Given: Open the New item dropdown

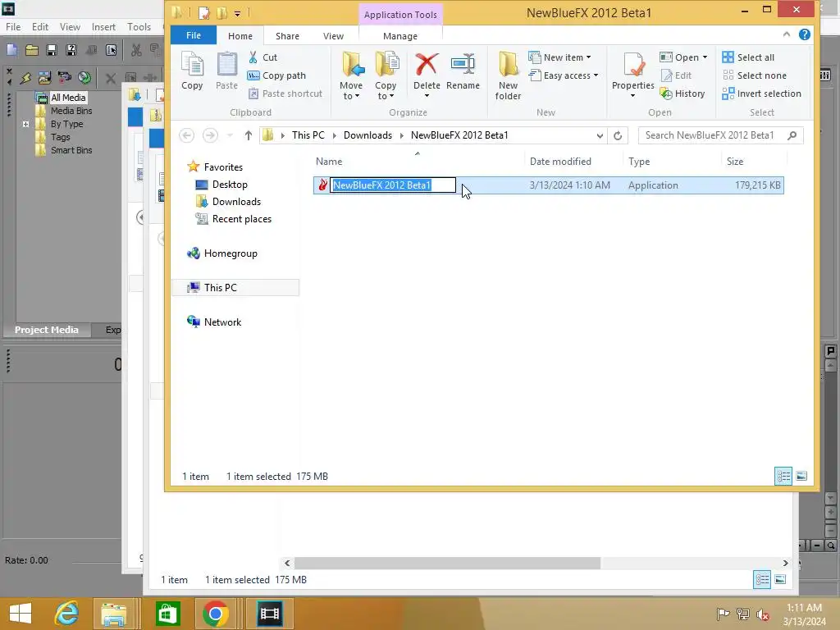Looking at the screenshot, I should 559,57.
